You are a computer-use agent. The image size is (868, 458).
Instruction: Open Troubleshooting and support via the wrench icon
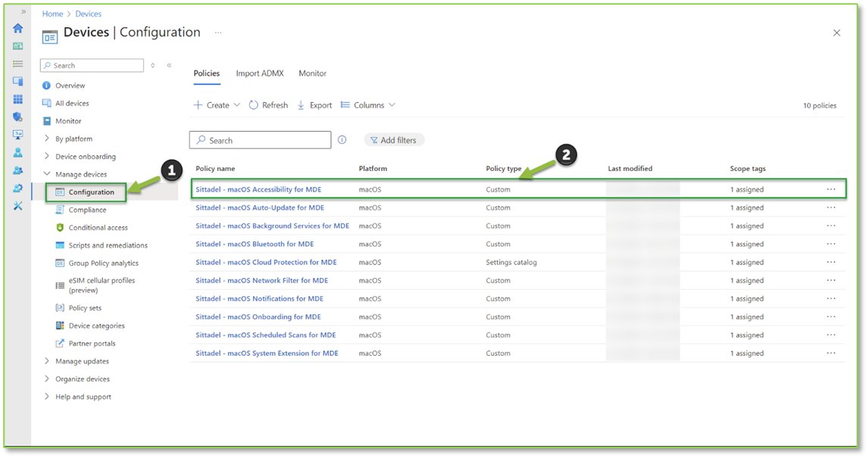point(17,205)
